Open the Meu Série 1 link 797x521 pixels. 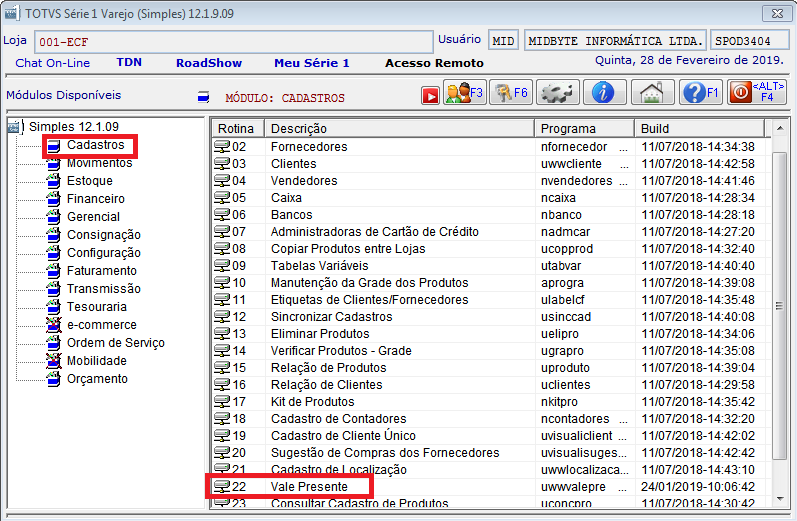(312, 63)
